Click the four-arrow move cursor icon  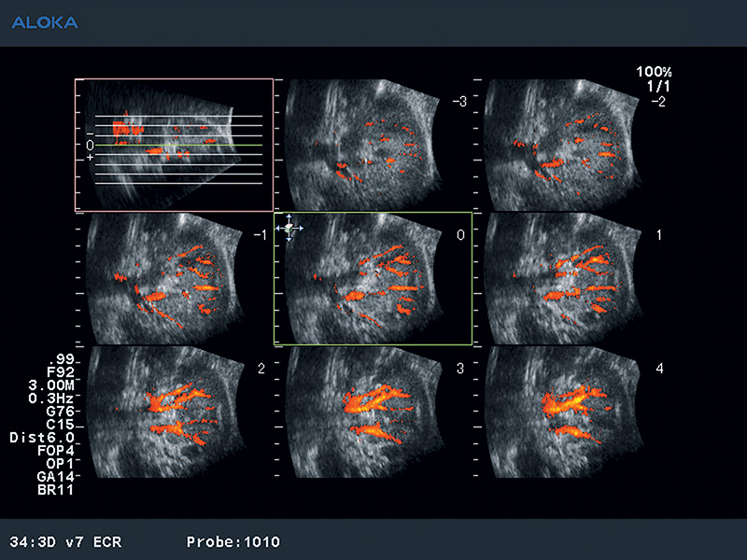tap(289, 227)
